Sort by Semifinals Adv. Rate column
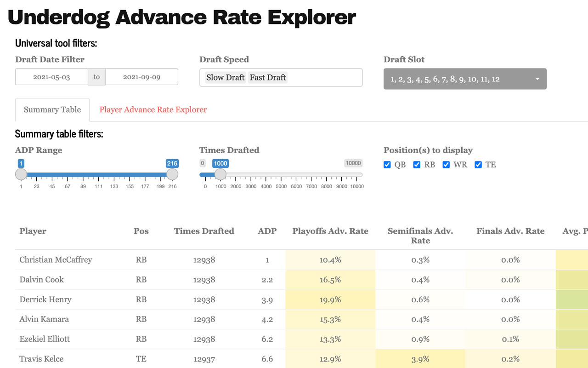 [x=420, y=236]
